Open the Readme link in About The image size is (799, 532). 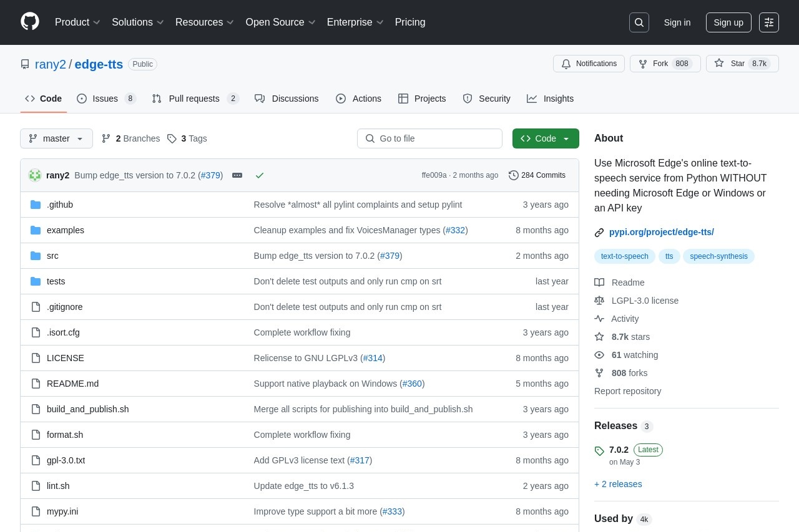[620, 283]
